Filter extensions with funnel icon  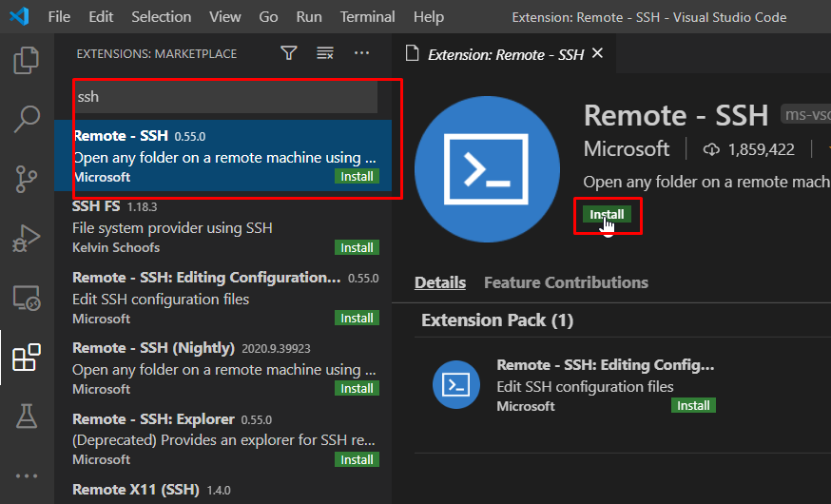click(289, 53)
